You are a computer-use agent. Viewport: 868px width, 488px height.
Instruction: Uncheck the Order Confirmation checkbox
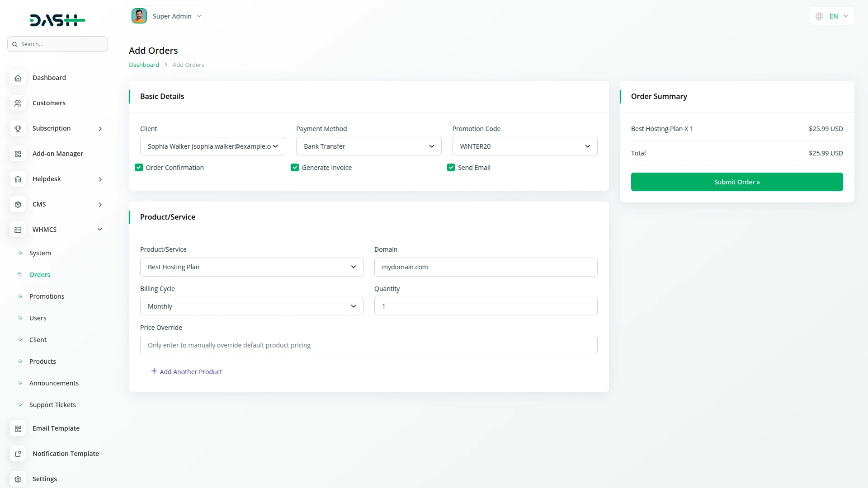pos(139,168)
